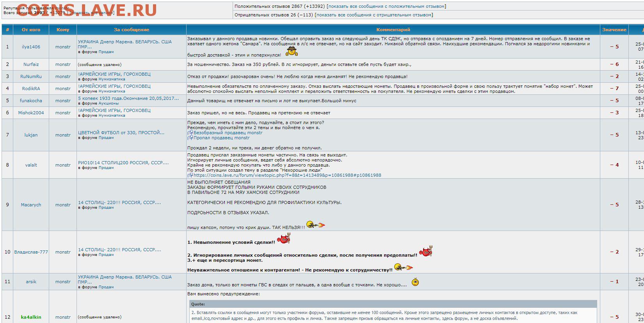
Task: Open RodikRA's user profile
Action: point(31,89)
